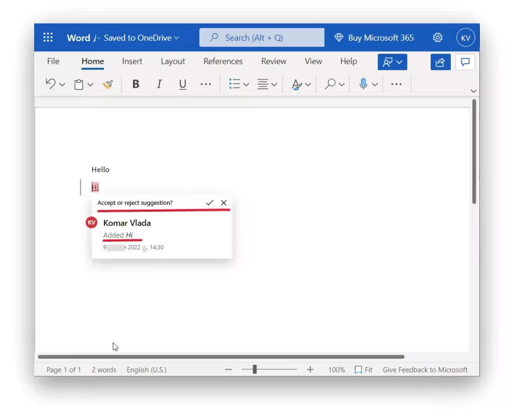Click the KV avatar in suggestion card
This screenshot has height=420, width=514.
(91, 222)
